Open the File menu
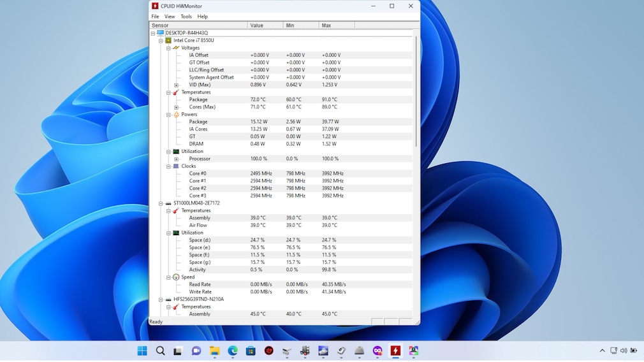 pyautogui.click(x=155, y=17)
